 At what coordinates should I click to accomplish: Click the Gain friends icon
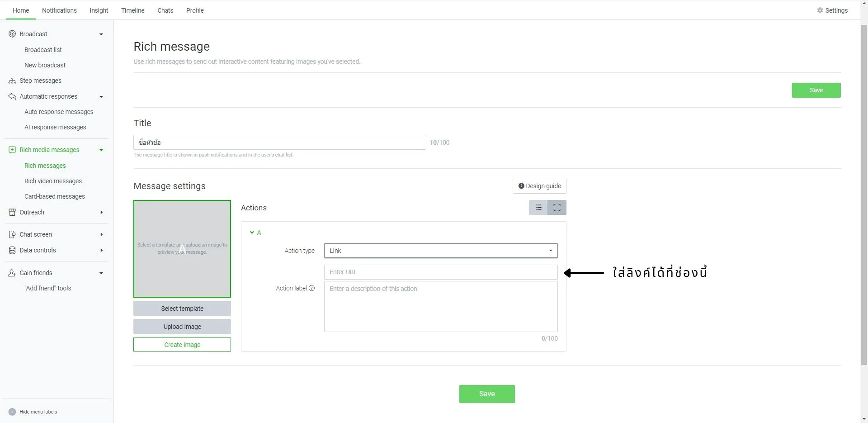point(12,273)
